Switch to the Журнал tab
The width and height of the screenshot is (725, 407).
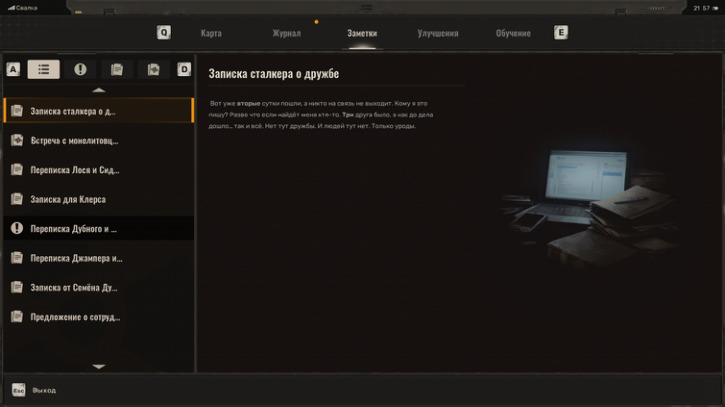pyautogui.click(x=286, y=33)
